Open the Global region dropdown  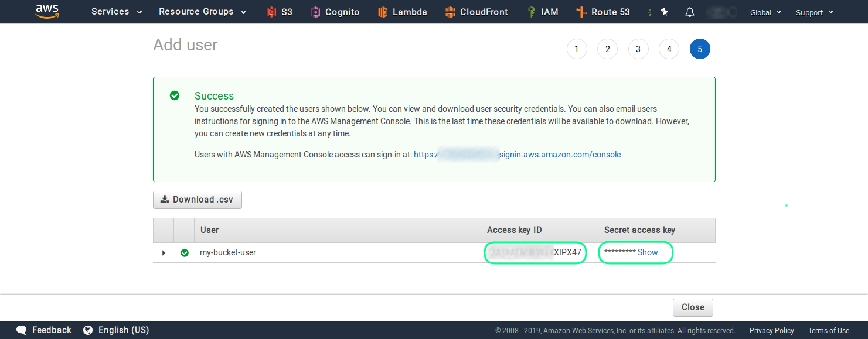pos(765,12)
